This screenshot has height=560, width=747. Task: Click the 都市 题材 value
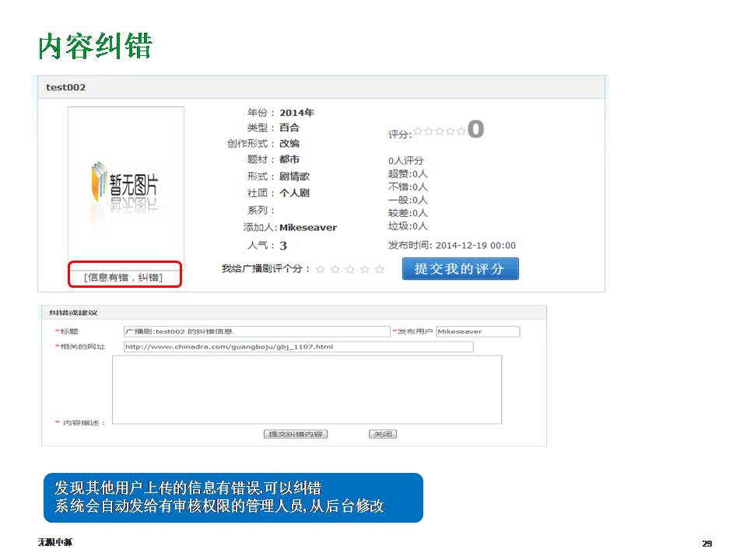click(x=289, y=159)
